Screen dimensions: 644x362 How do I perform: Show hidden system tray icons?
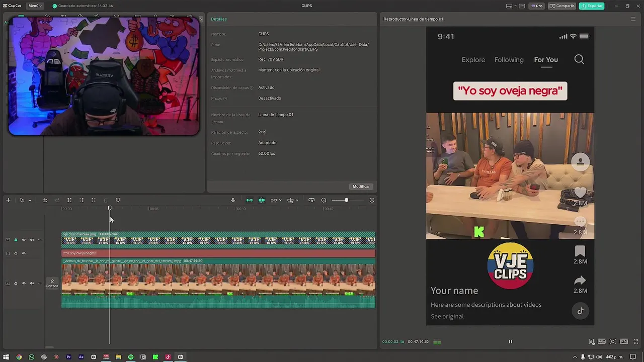(575, 357)
